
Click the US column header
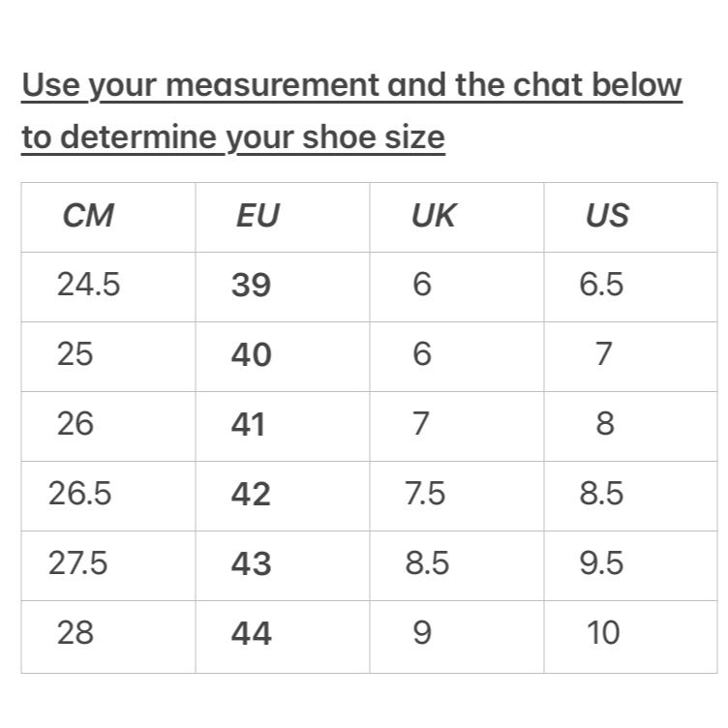(x=630, y=217)
